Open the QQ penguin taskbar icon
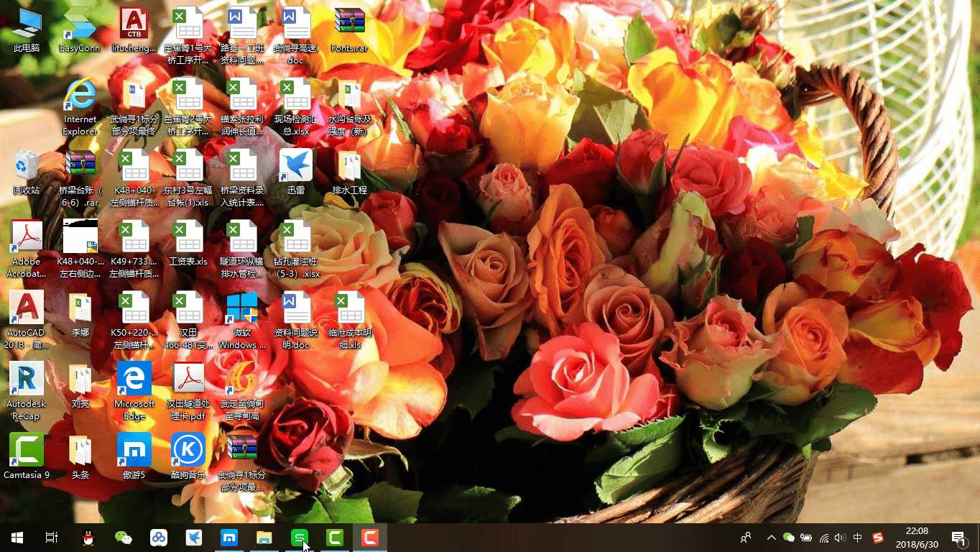 coord(88,538)
